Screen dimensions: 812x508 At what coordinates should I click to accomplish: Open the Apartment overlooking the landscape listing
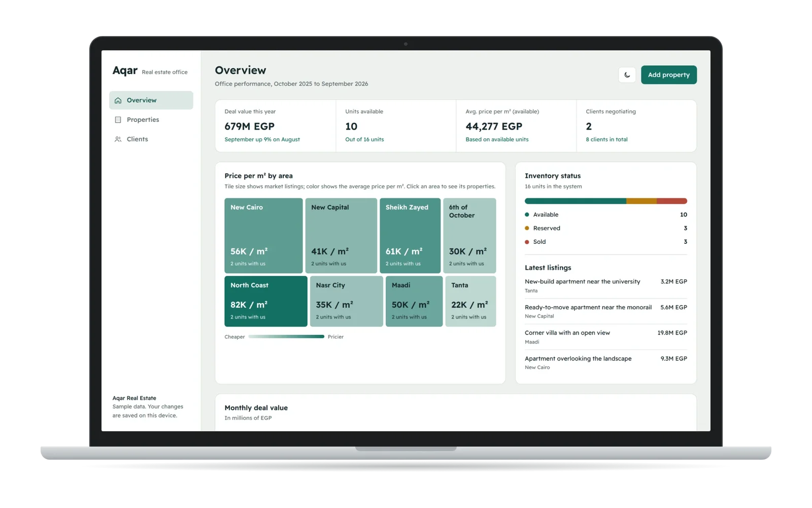(606, 363)
